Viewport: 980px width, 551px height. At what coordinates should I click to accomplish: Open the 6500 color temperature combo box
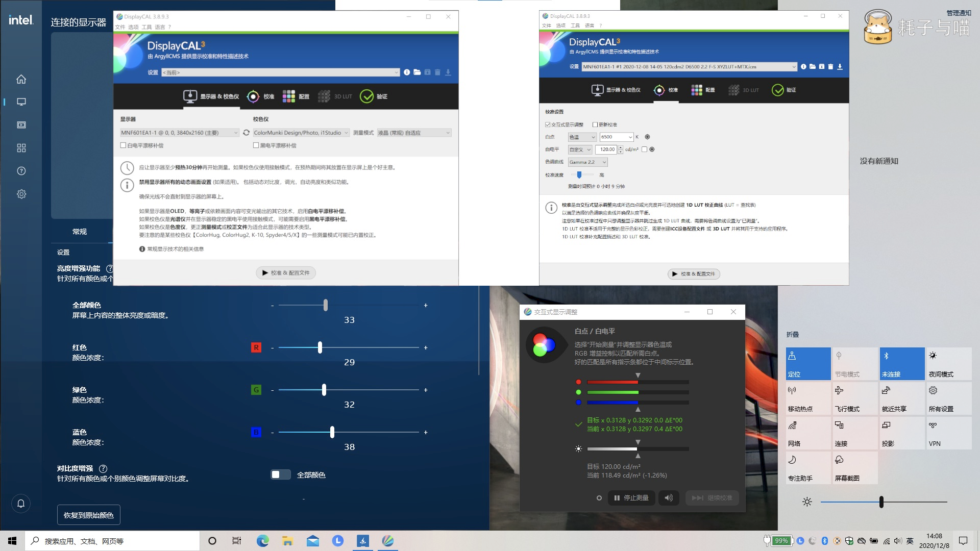click(x=617, y=137)
